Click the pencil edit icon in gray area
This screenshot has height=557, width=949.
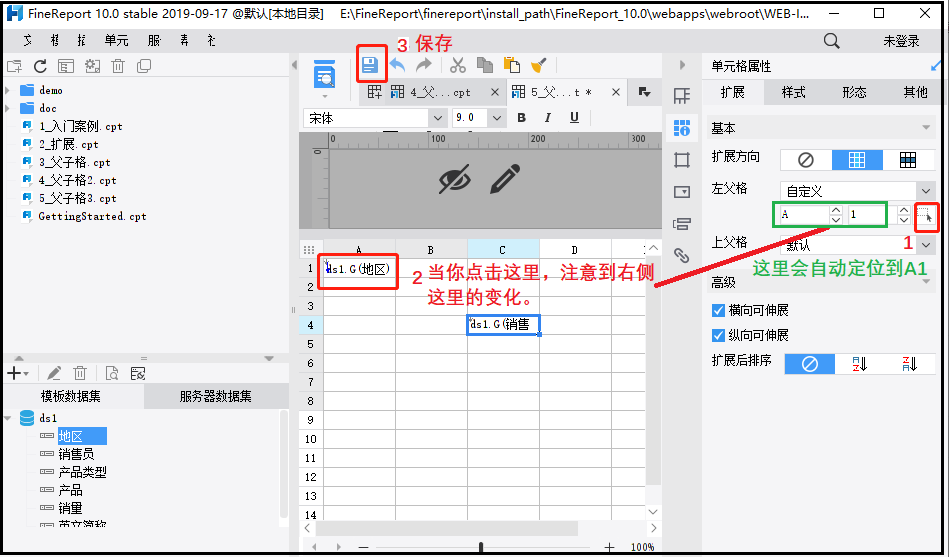(505, 179)
